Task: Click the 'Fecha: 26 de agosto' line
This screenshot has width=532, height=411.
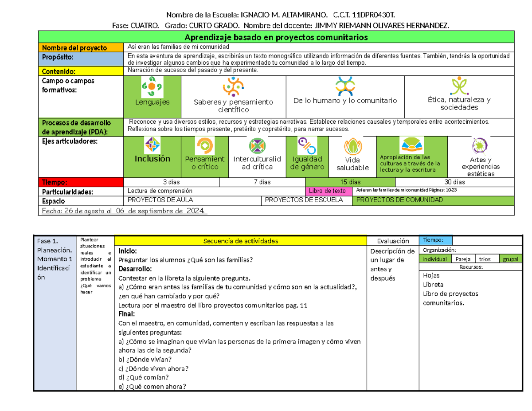Action: 124,211
